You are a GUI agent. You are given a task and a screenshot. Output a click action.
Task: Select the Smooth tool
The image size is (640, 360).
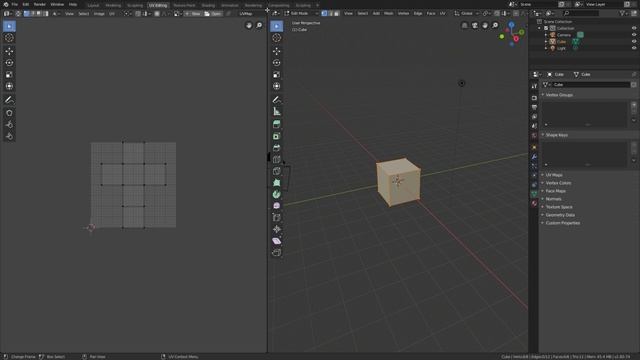[276, 206]
